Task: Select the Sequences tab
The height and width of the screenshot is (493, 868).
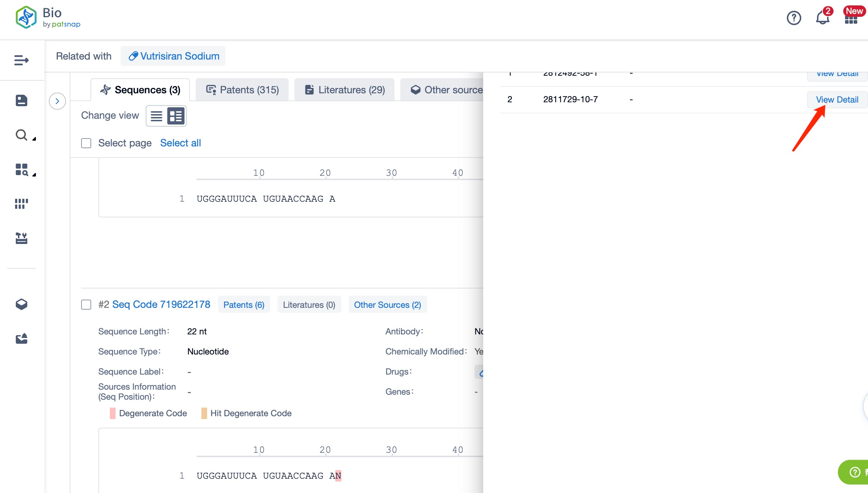Action: pos(140,89)
